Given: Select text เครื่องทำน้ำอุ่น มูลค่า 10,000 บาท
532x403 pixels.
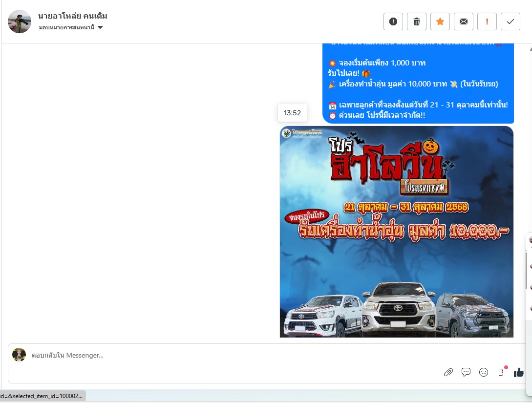Looking at the screenshot, I should 393,84.
